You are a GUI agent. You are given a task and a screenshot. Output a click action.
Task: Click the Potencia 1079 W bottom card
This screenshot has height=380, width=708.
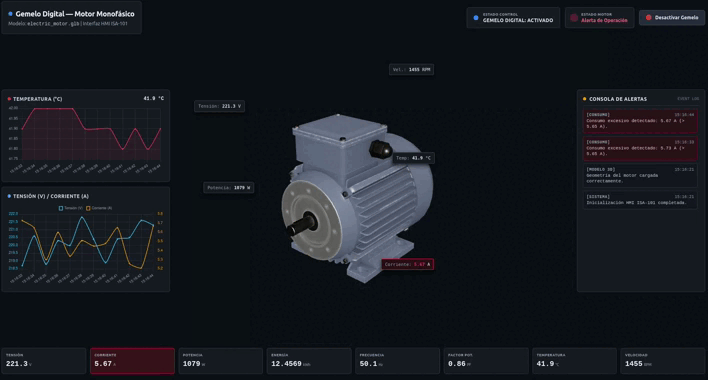(x=221, y=361)
